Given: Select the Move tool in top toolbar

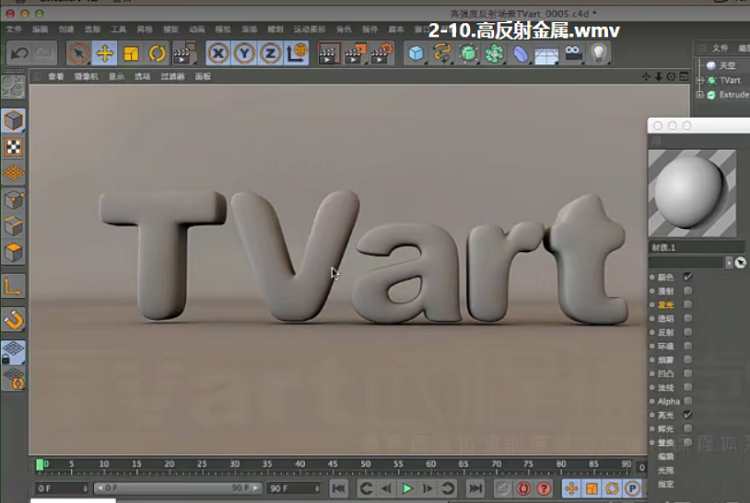Looking at the screenshot, I should click(x=105, y=53).
